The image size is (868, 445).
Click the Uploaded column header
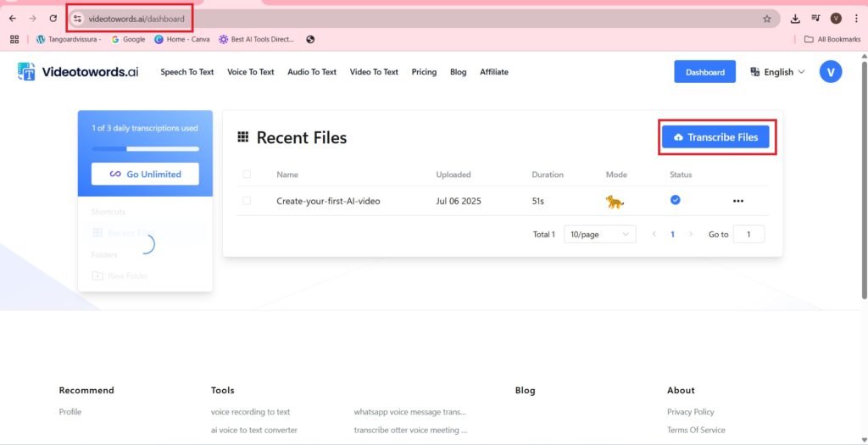[453, 175]
